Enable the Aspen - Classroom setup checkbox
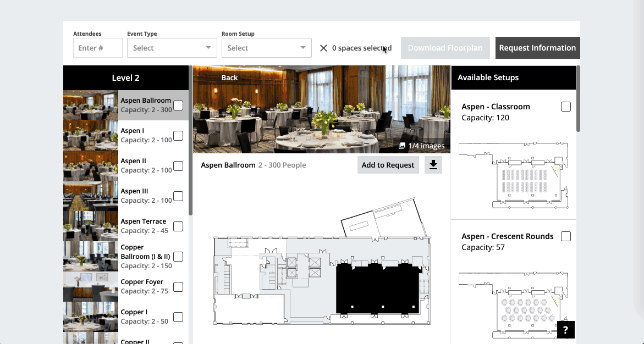 click(x=565, y=107)
